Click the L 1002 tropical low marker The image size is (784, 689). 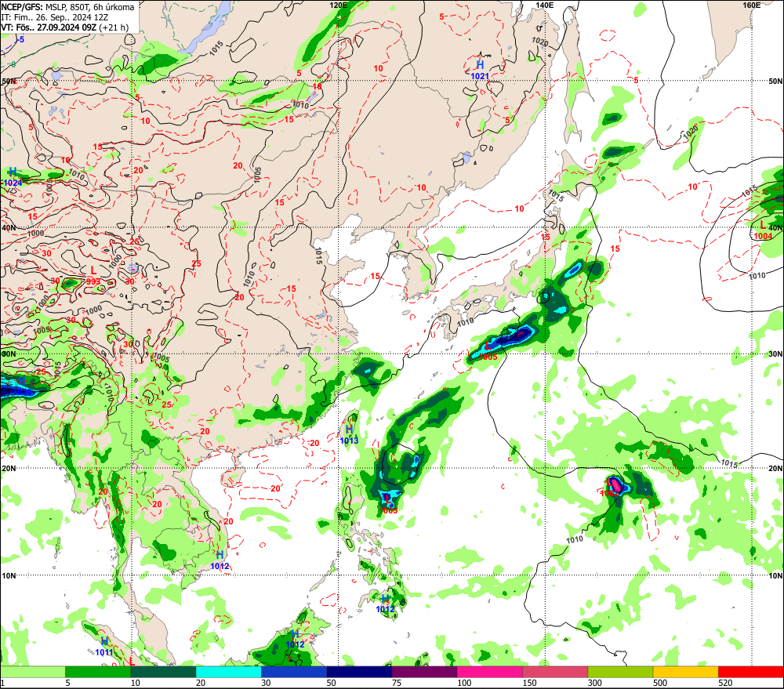pyautogui.click(x=609, y=488)
